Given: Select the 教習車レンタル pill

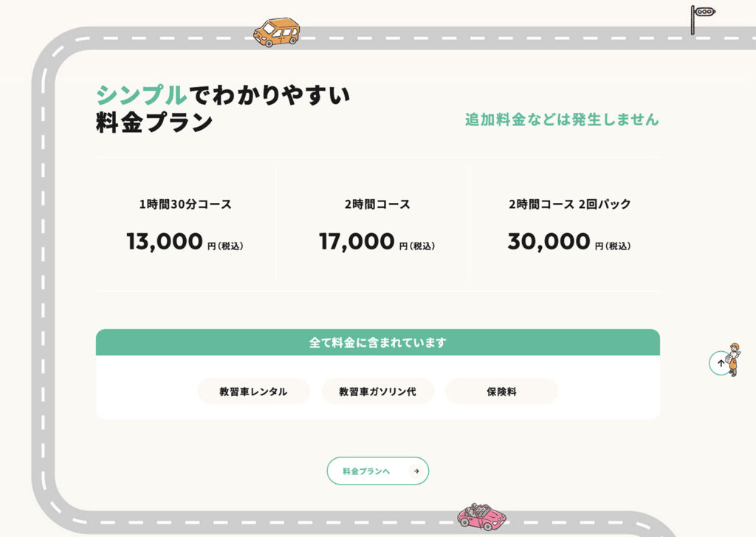Looking at the screenshot, I should (253, 392).
